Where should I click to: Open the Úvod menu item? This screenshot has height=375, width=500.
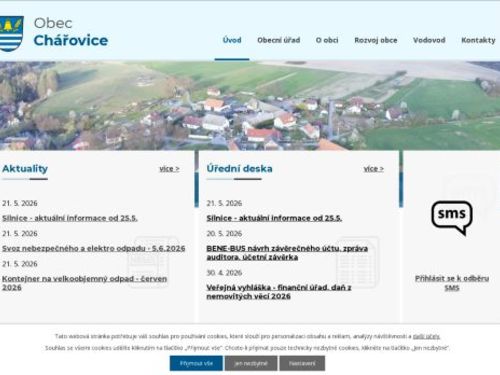click(x=232, y=40)
